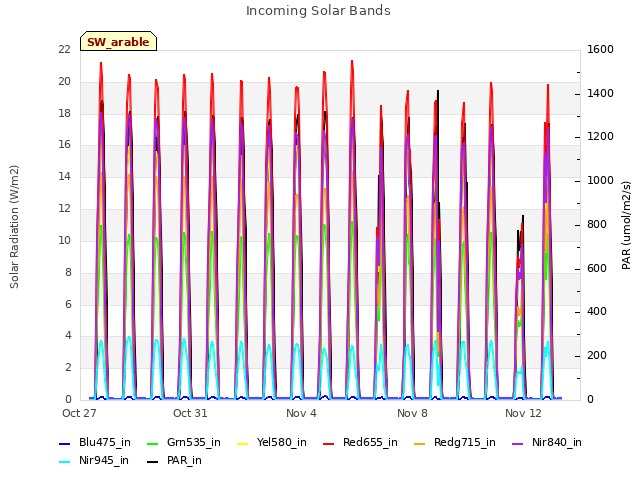Click the Red655_in legend color swatch

[x=329, y=443]
